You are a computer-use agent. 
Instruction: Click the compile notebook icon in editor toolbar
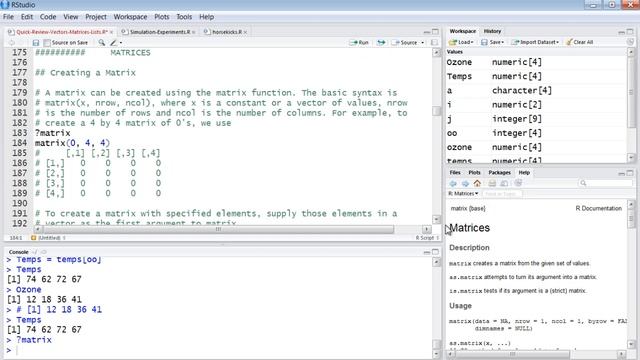[434, 42]
